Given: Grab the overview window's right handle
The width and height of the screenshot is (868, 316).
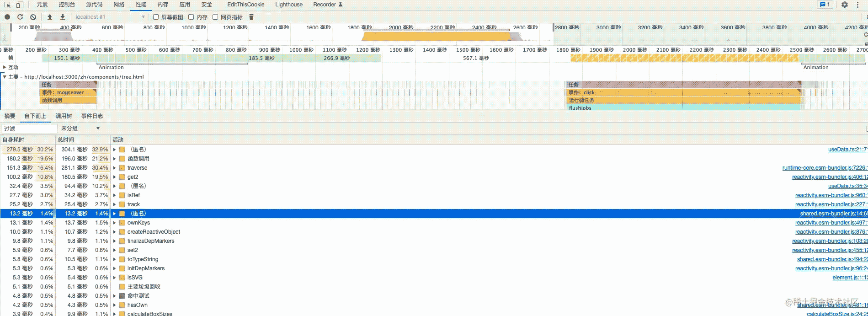Looking at the screenshot, I should coord(554,27).
